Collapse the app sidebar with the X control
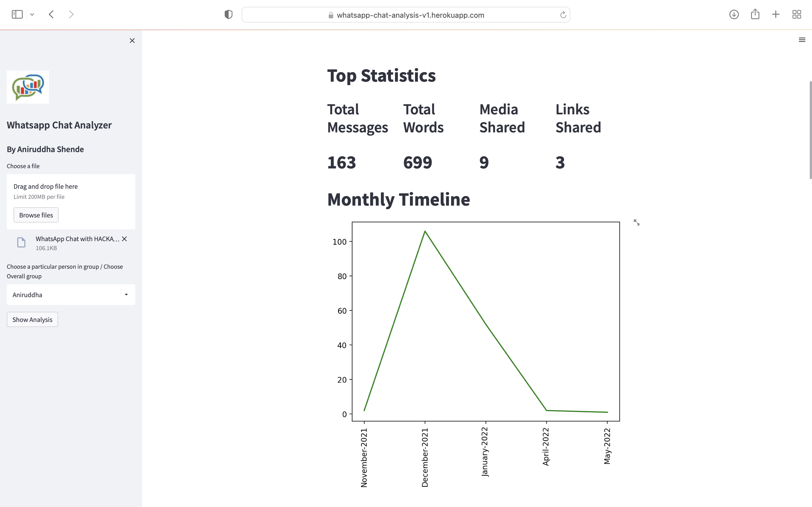The height and width of the screenshot is (507, 812). coord(132,40)
